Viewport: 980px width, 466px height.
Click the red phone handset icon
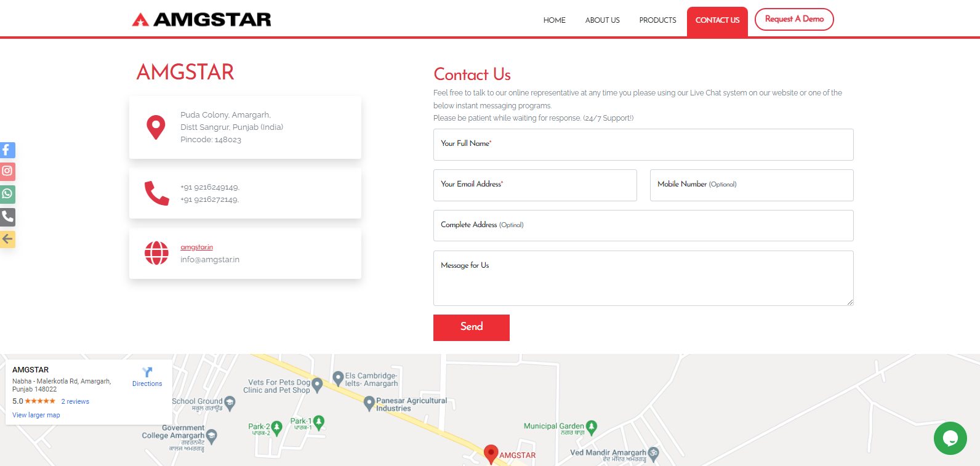[156, 193]
